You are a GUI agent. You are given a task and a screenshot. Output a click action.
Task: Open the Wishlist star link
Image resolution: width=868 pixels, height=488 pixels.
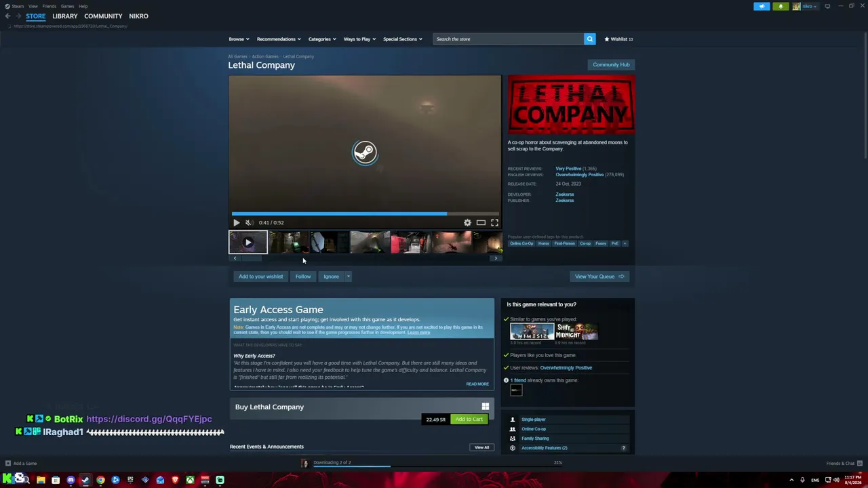point(618,39)
